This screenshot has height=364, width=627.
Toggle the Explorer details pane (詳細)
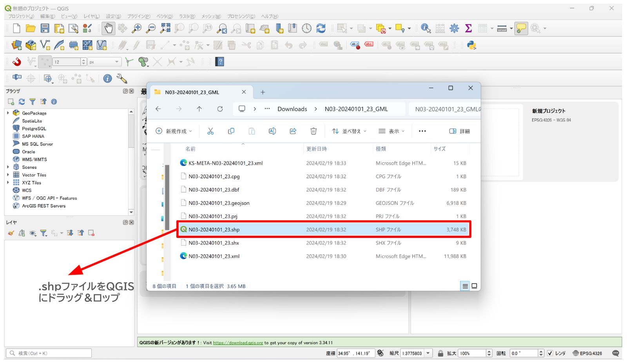459,131
